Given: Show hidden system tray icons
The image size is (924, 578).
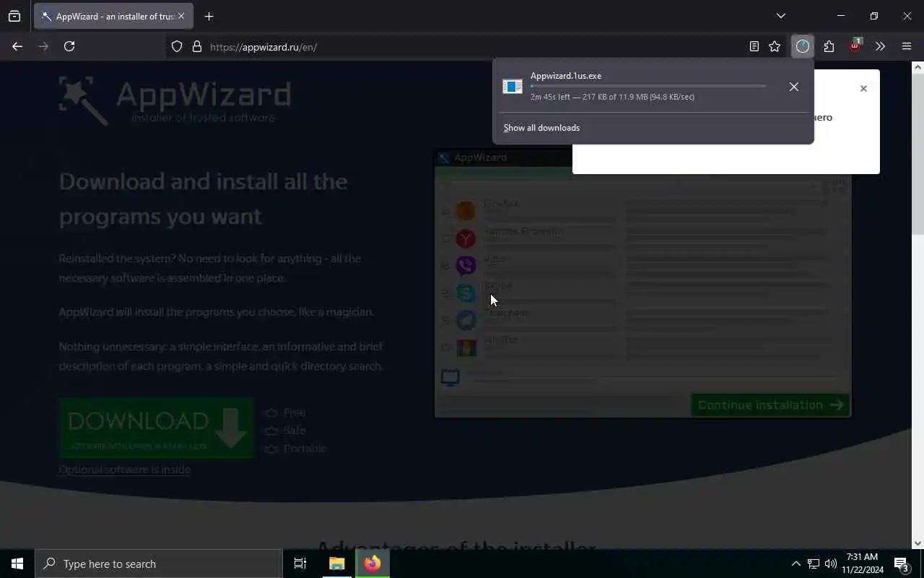Looking at the screenshot, I should coord(796,564).
